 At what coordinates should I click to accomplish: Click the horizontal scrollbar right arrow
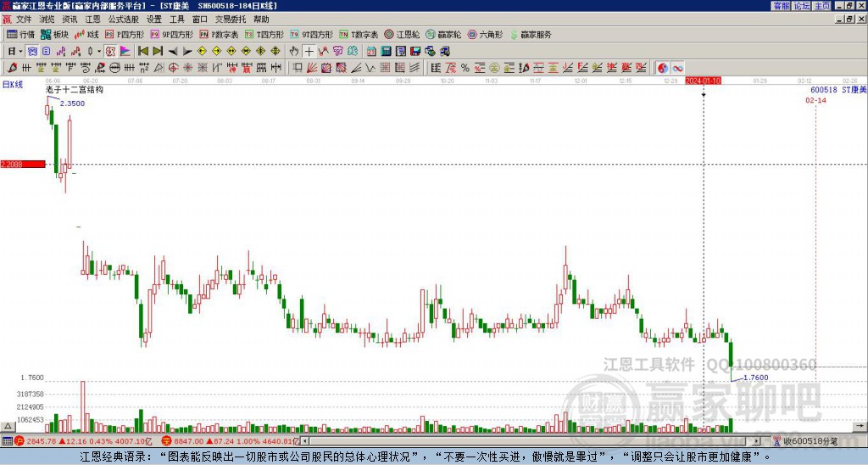pyautogui.click(x=756, y=441)
